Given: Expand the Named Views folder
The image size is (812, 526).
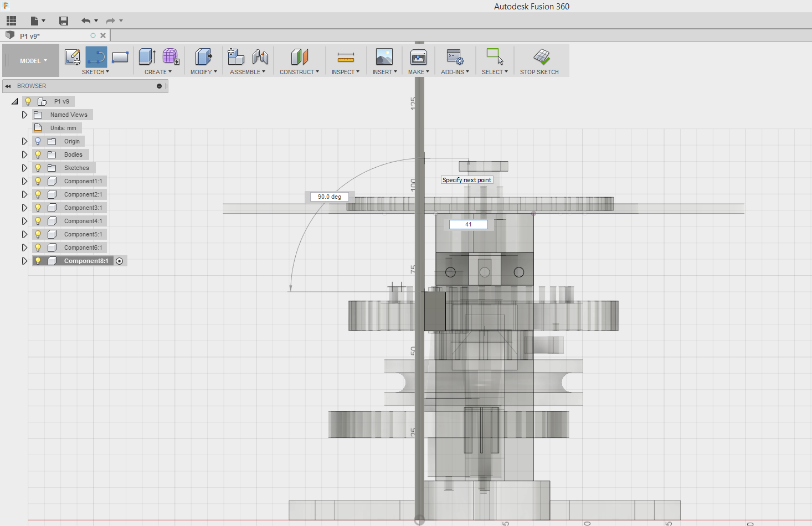Looking at the screenshot, I should click(24, 115).
